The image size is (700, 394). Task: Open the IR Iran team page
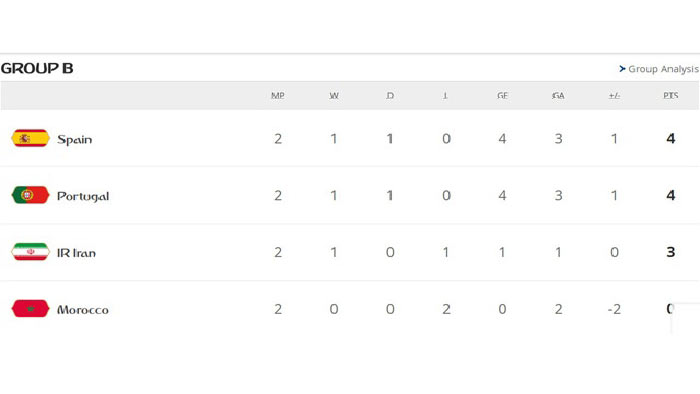[76, 253]
